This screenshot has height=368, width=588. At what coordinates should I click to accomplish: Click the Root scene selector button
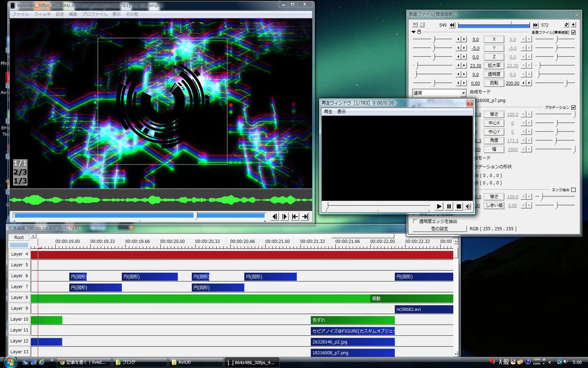[x=19, y=237]
